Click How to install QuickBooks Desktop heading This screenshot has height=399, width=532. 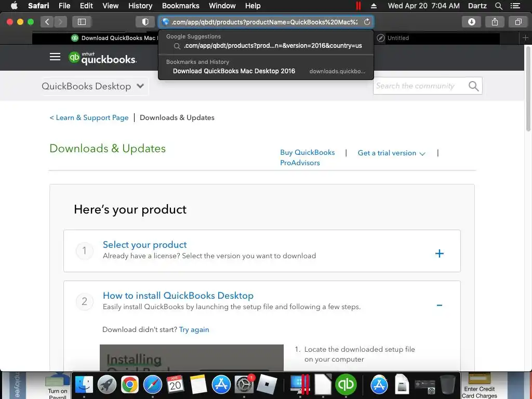(x=178, y=296)
